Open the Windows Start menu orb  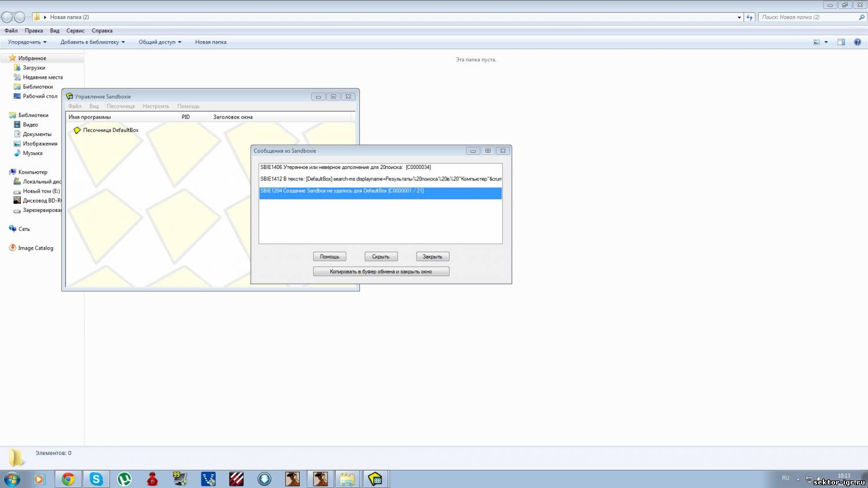[x=12, y=479]
